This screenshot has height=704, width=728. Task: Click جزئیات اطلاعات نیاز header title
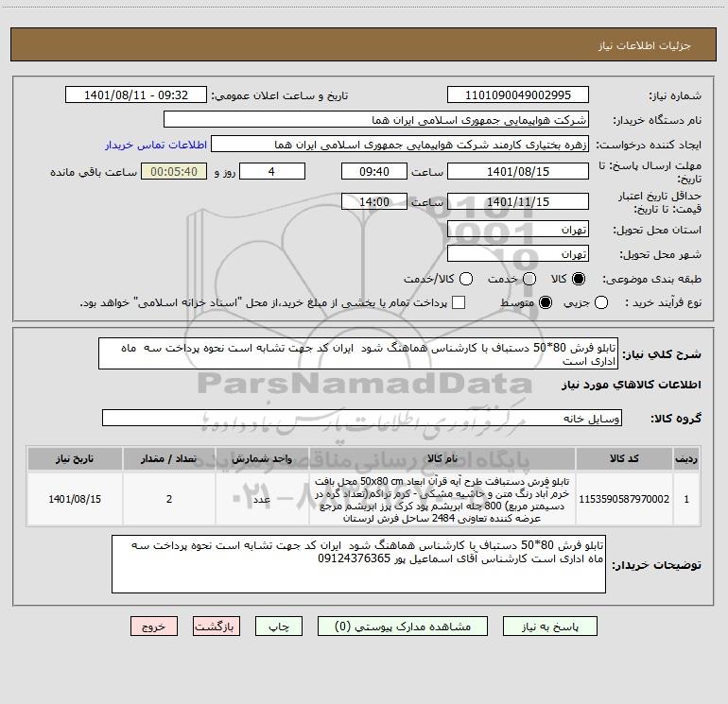point(644,45)
